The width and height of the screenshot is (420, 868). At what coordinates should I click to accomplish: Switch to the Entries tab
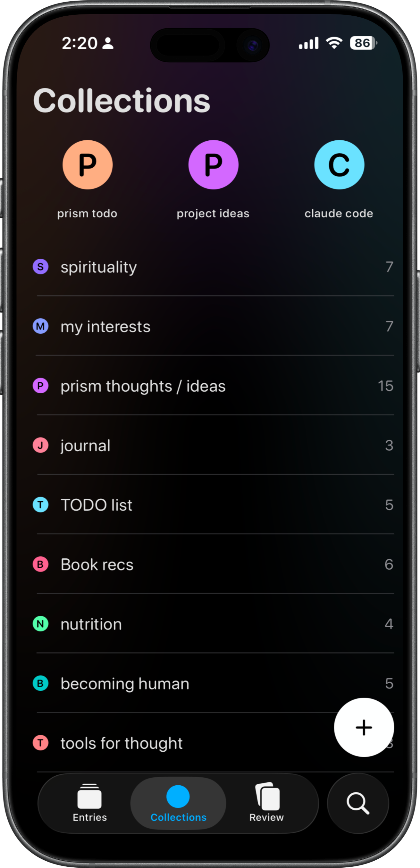click(90, 803)
